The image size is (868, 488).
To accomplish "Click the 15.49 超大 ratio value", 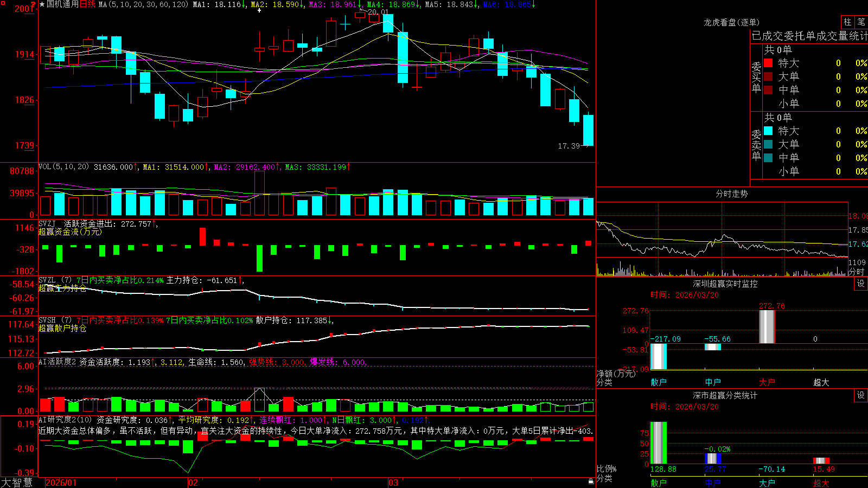I will 824,469.
